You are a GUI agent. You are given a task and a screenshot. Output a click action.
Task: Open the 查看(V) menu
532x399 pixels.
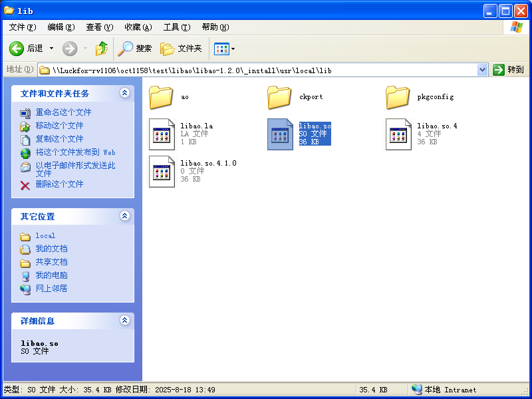(x=99, y=27)
